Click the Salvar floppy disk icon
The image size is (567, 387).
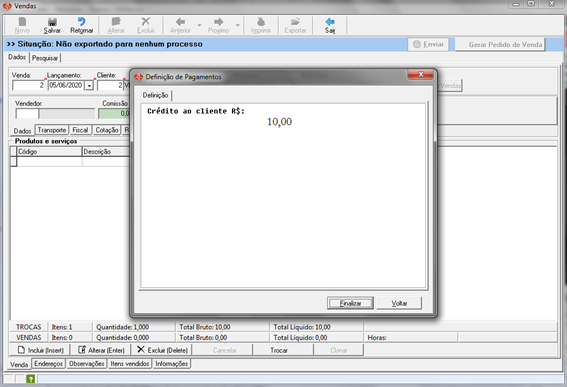[x=52, y=22]
